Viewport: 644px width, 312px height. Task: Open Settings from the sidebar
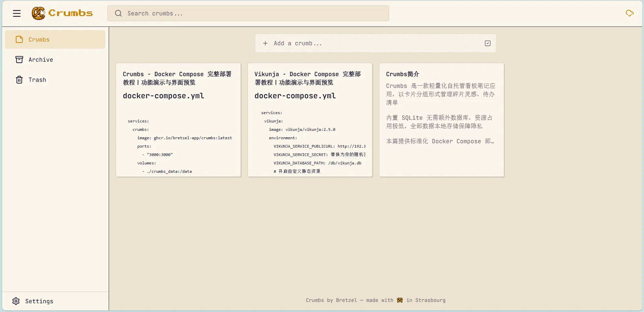tap(55, 301)
